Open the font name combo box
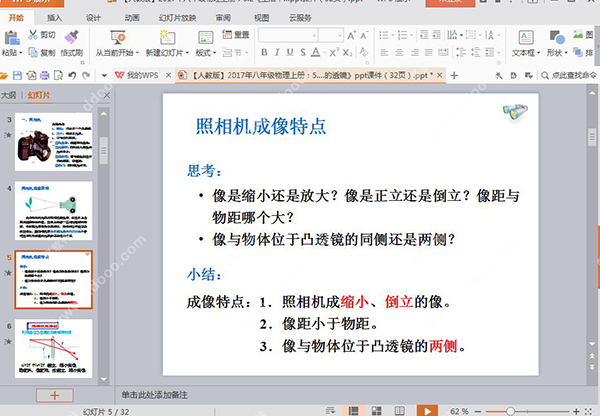 click(288, 35)
